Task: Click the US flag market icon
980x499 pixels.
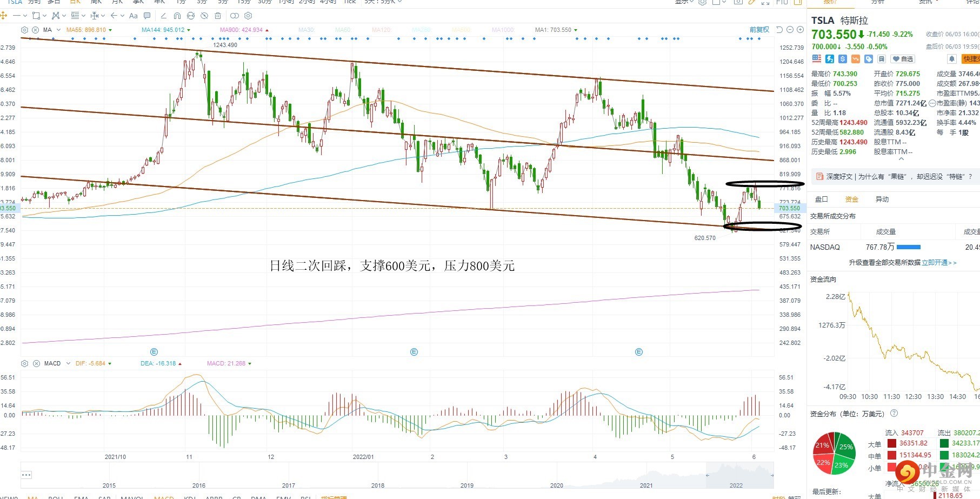Action: [816, 58]
